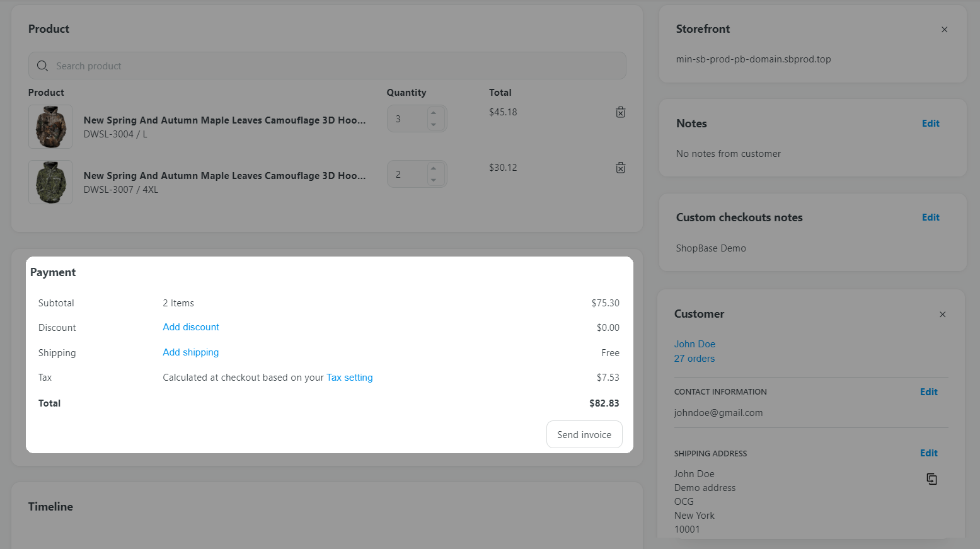This screenshot has width=980, height=549.
Task: Close the Storefront card
Action: point(945,30)
